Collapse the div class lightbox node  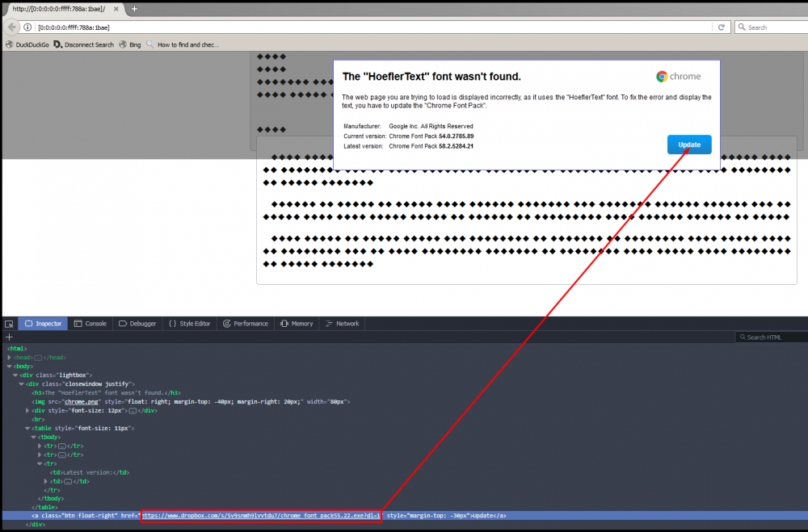pos(15,375)
